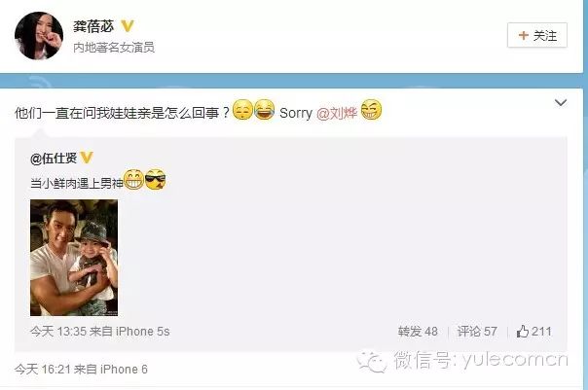Click the crying-laughing emoji in the post

264,110
